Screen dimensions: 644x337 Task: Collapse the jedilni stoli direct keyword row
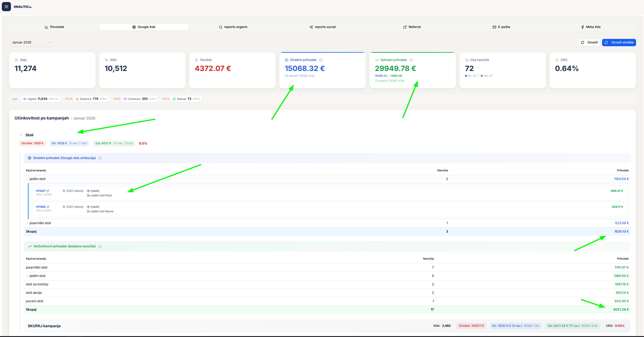point(27,179)
